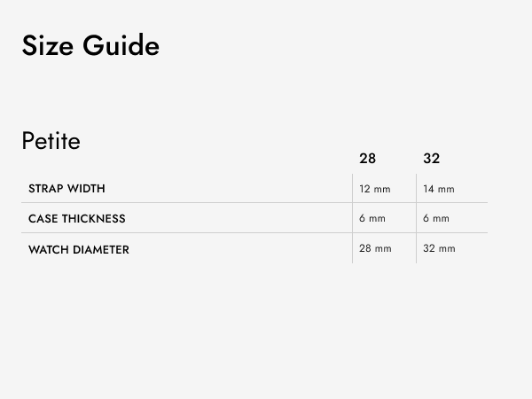Click the 6 mm value under column 32
This screenshot has width=532, height=399.
tap(436, 218)
